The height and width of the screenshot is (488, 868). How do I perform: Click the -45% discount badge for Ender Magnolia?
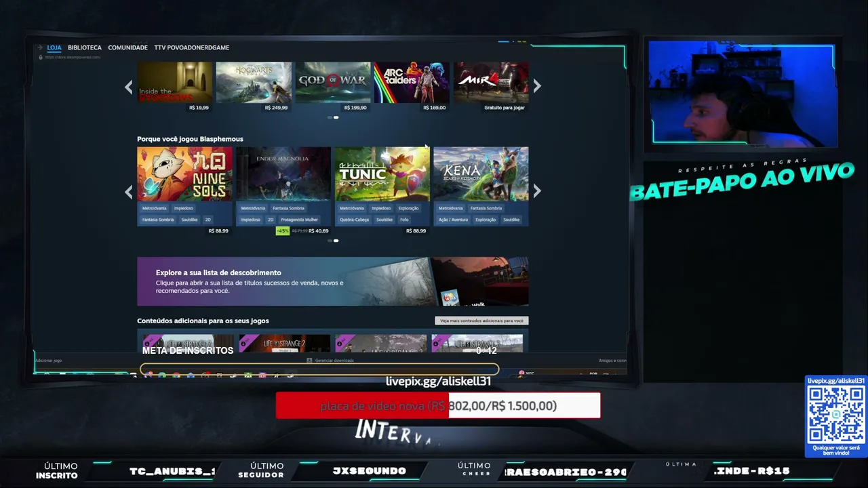[x=283, y=231]
